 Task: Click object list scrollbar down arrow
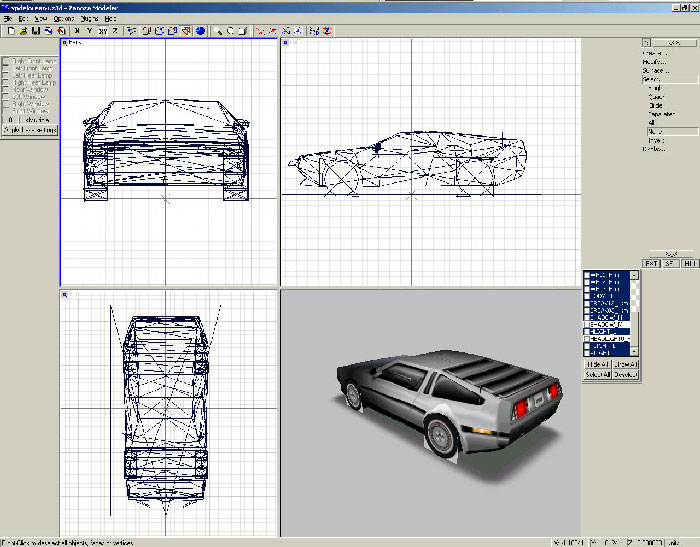click(634, 352)
